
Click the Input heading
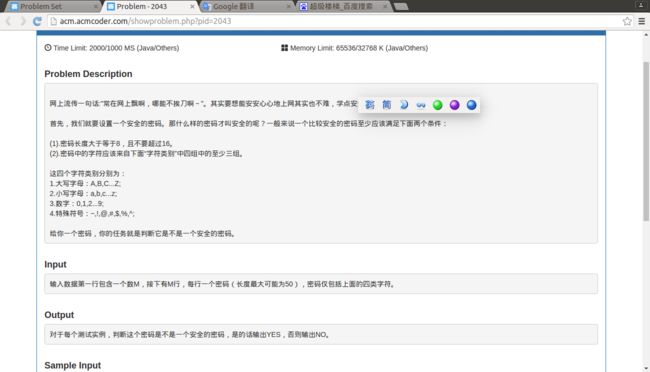[x=55, y=265]
